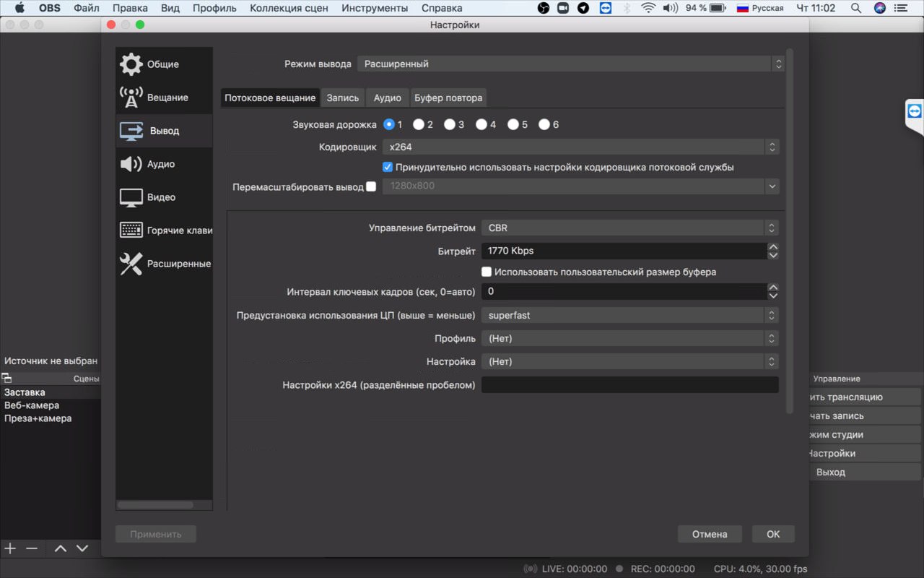Click the keyframe interval field
This screenshot has width=924, height=578.
pos(624,291)
